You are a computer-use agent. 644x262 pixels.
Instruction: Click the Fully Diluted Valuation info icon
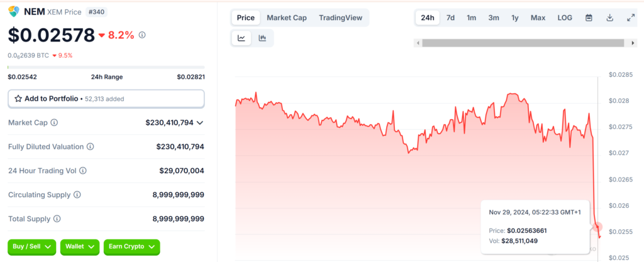click(x=90, y=147)
